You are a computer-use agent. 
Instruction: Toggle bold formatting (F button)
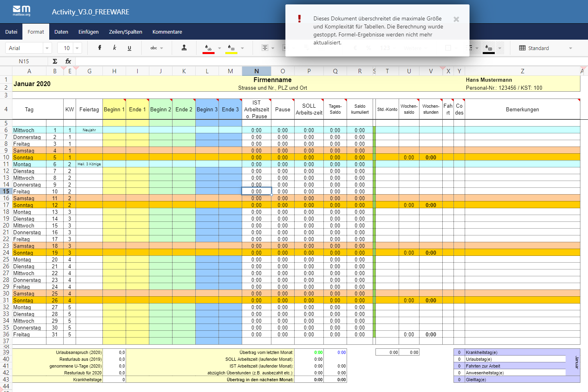100,48
